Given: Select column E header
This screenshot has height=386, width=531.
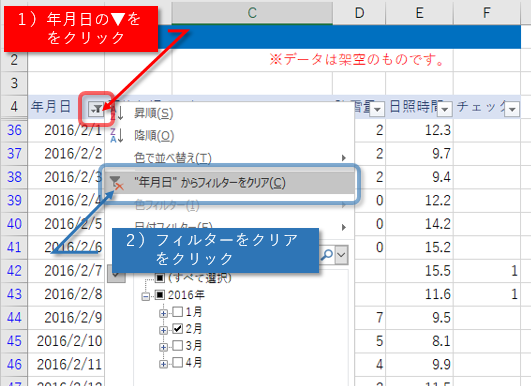Looking at the screenshot, I should (x=419, y=13).
